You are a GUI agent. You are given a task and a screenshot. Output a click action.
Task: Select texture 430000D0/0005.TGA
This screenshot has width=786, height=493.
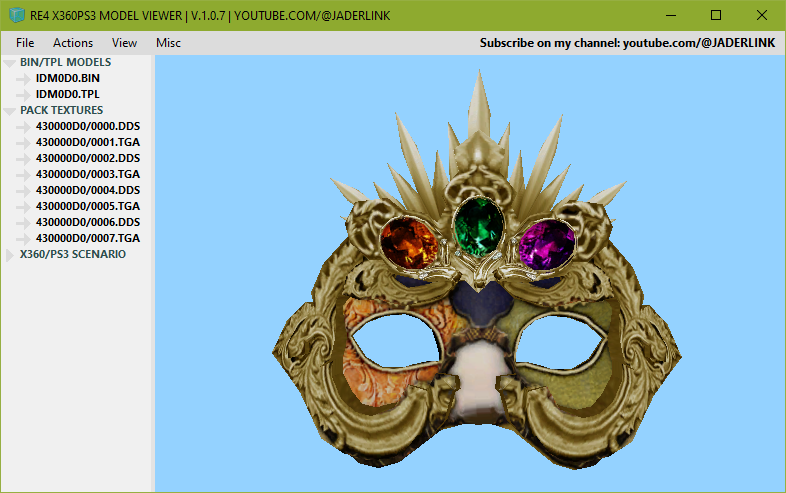tap(88, 207)
